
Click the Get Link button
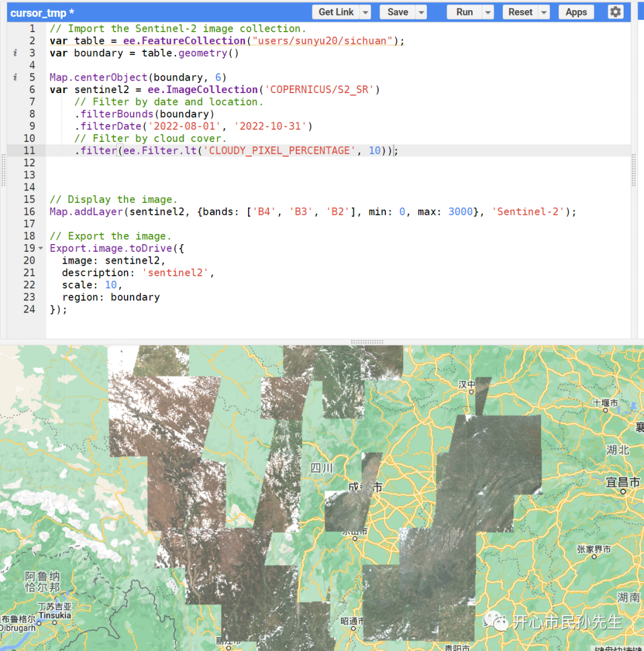[x=336, y=12]
